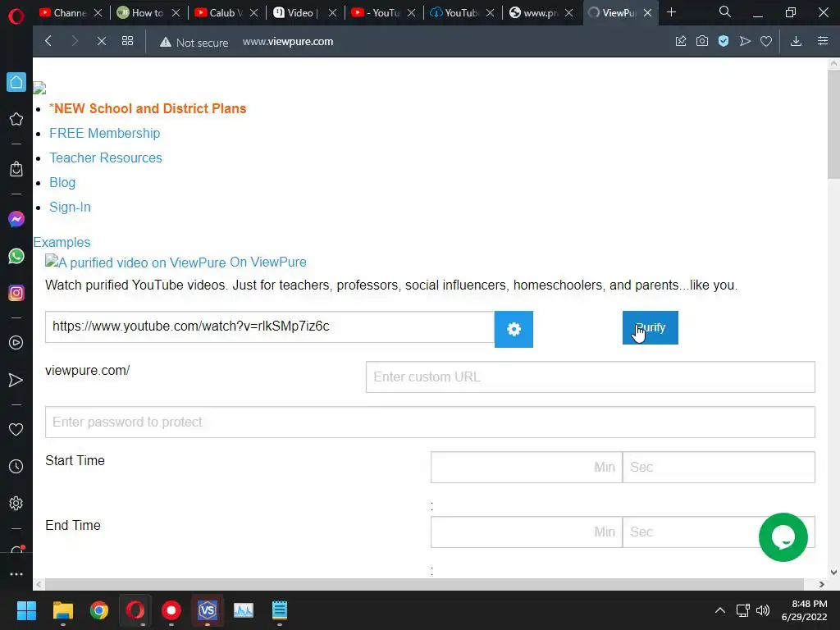Stop loading the page

coord(101,41)
